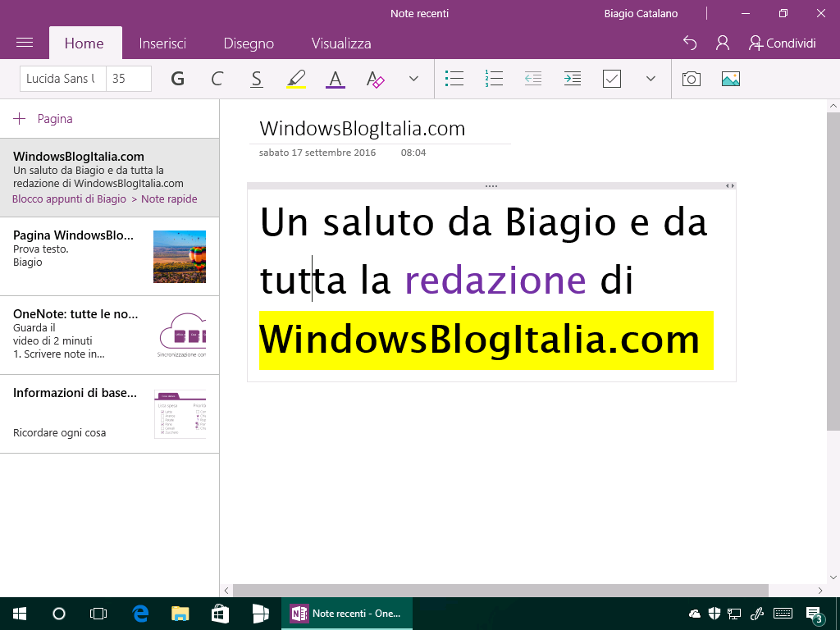Screen dimensions: 840x630
Task: Click the horizontal scrollbar thumb
Action: (501, 591)
